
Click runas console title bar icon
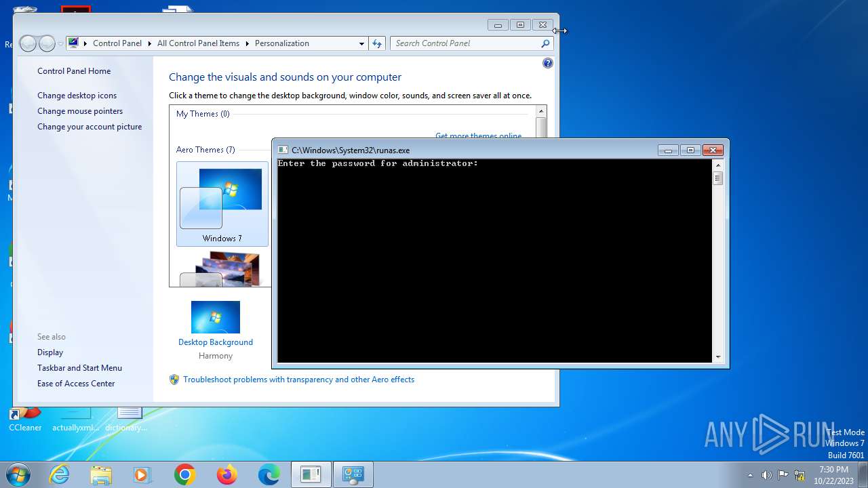[283, 150]
